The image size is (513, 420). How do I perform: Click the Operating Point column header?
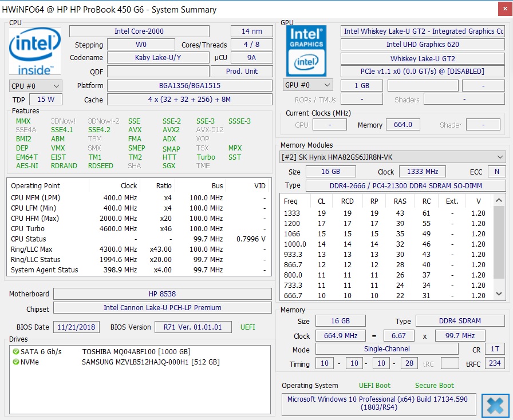[x=49, y=186]
